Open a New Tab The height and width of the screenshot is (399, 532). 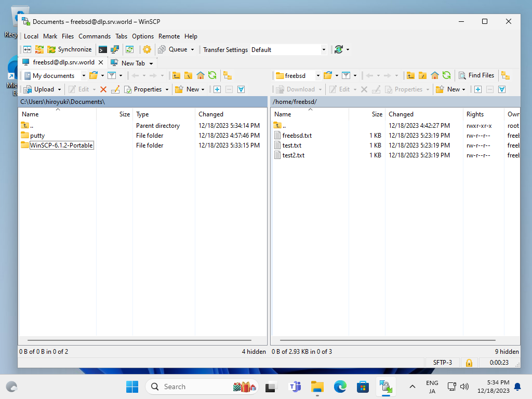(x=129, y=63)
